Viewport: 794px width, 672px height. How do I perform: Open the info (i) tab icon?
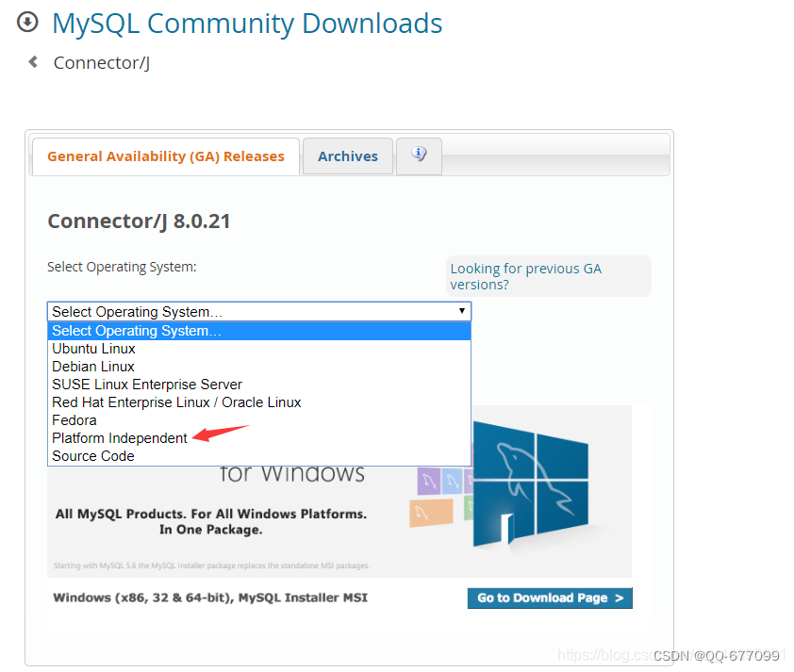pos(418,156)
